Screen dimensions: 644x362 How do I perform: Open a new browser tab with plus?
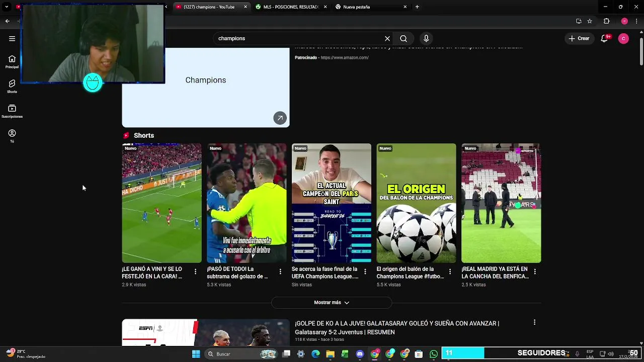point(417,7)
